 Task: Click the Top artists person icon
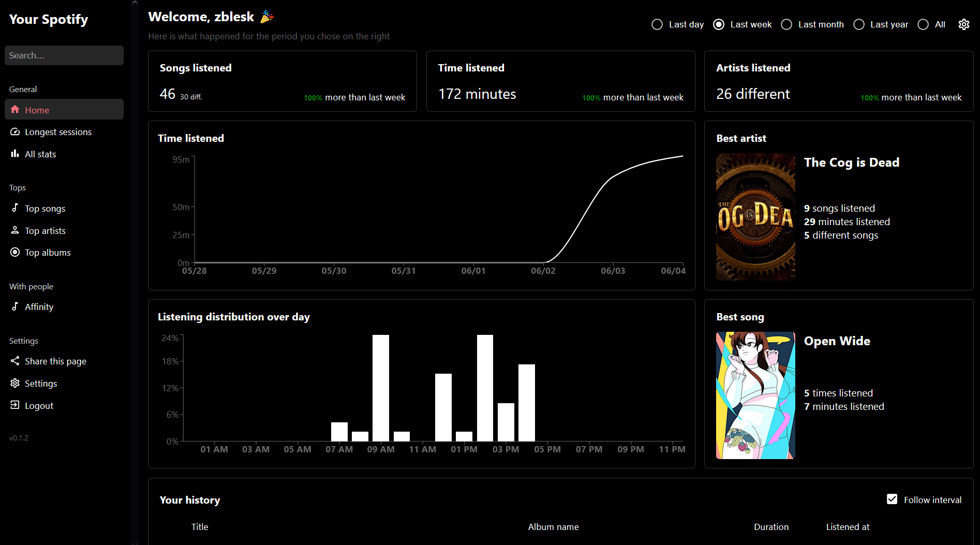pos(15,230)
